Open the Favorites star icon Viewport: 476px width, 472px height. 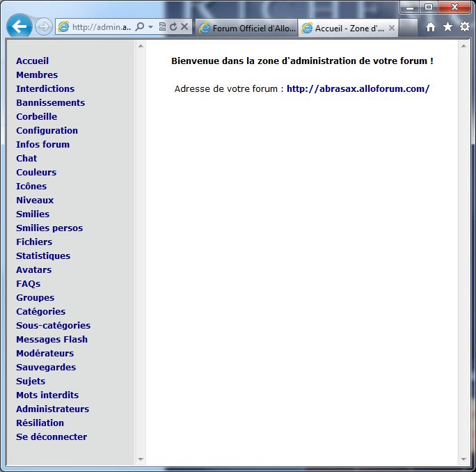point(447,27)
